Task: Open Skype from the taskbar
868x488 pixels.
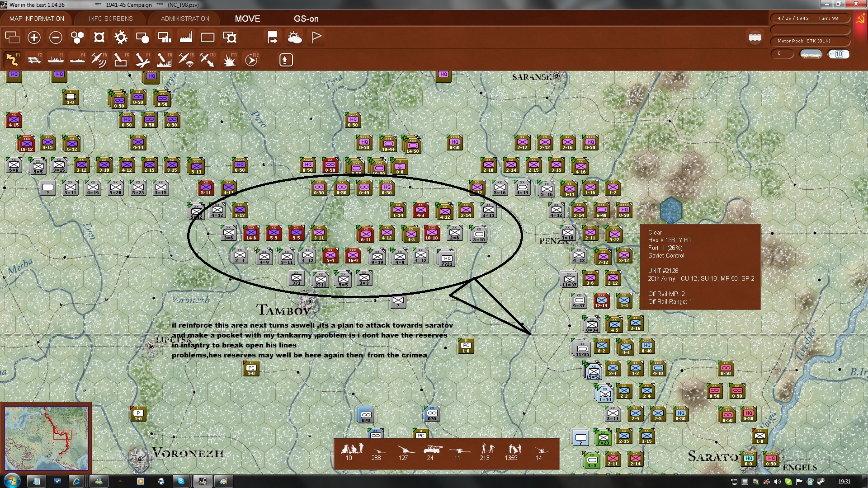Action: coord(181,481)
